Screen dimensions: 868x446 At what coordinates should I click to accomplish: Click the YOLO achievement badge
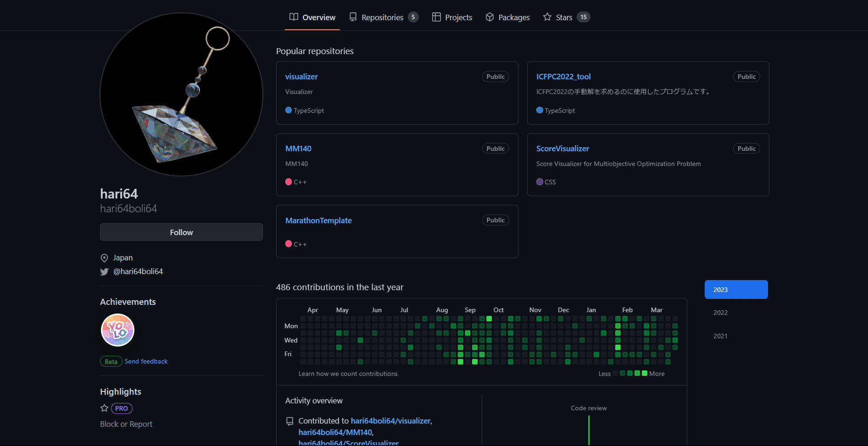(117, 330)
